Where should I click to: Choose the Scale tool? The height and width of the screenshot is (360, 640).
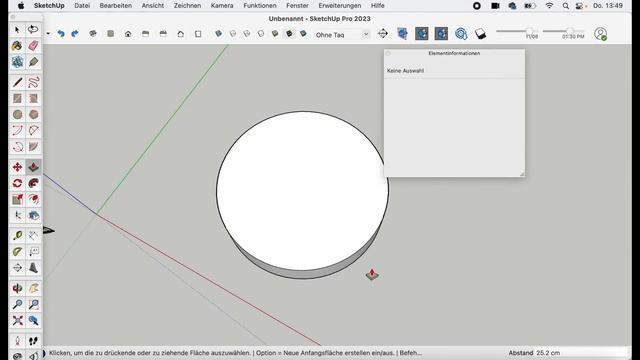[x=17, y=199]
